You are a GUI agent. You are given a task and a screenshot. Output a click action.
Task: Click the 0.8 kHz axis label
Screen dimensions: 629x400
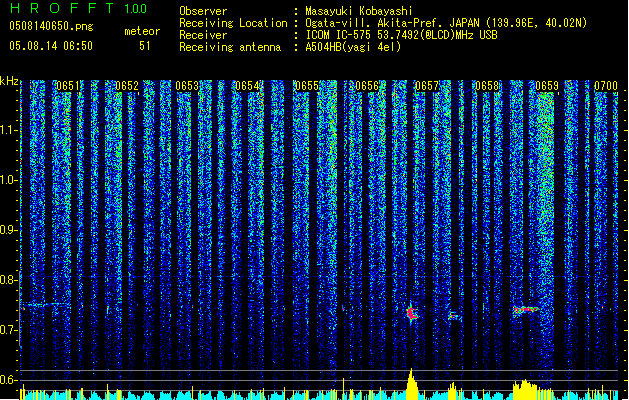tap(9, 280)
